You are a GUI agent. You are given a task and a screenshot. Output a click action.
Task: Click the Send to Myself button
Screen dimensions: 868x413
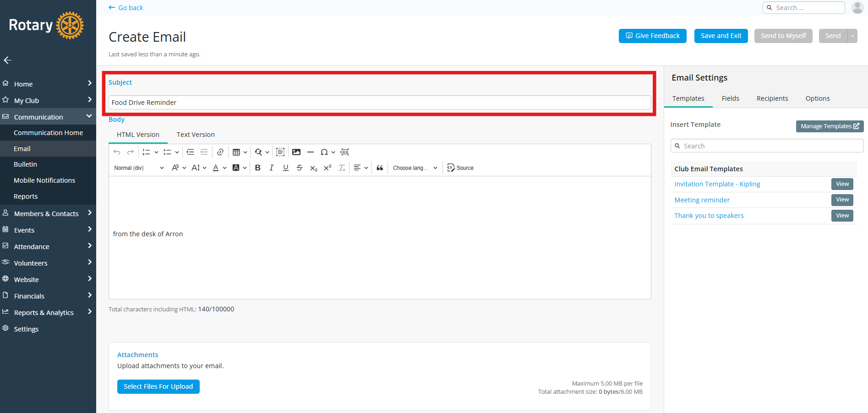(783, 36)
